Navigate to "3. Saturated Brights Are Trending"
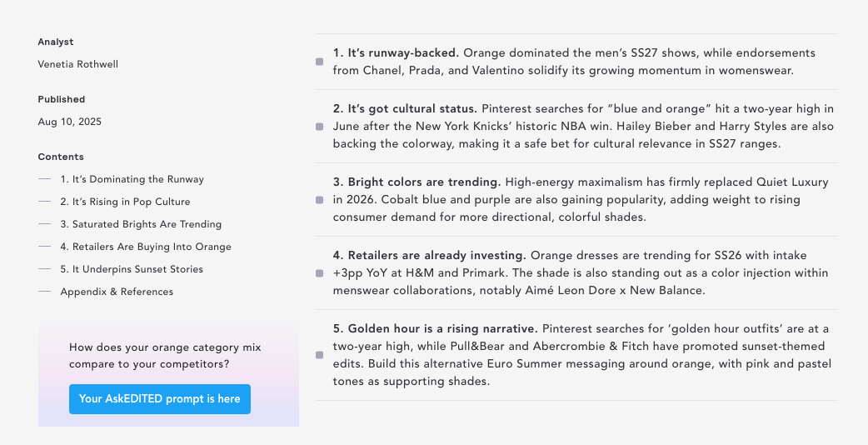Viewport: 868px width, 445px height. (x=141, y=224)
